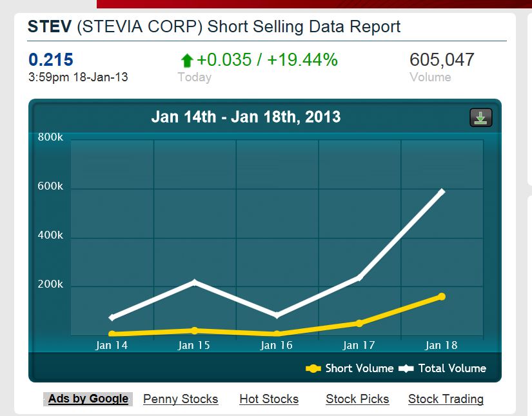532x416 pixels.
Task: Click the Jan 18 endpoint of yellow line
Action: pos(442,296)
